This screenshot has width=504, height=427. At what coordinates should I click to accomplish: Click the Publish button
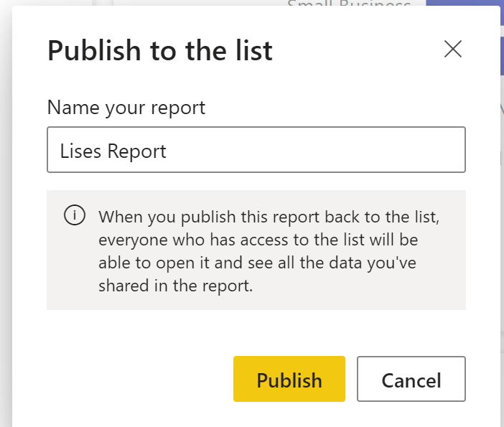tap(289, 379)
